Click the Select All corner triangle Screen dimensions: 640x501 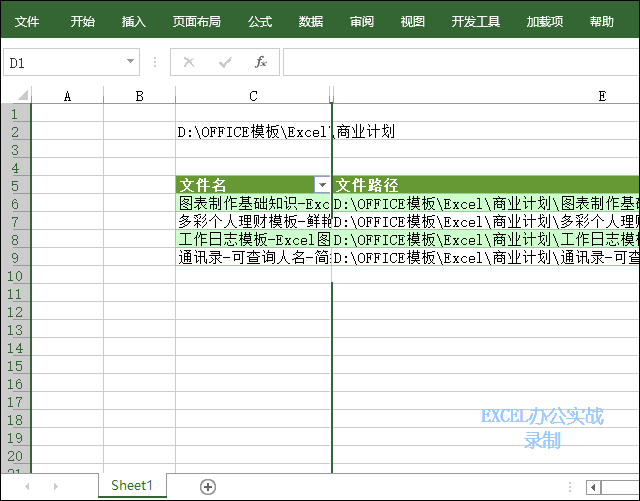coord(23,95)
